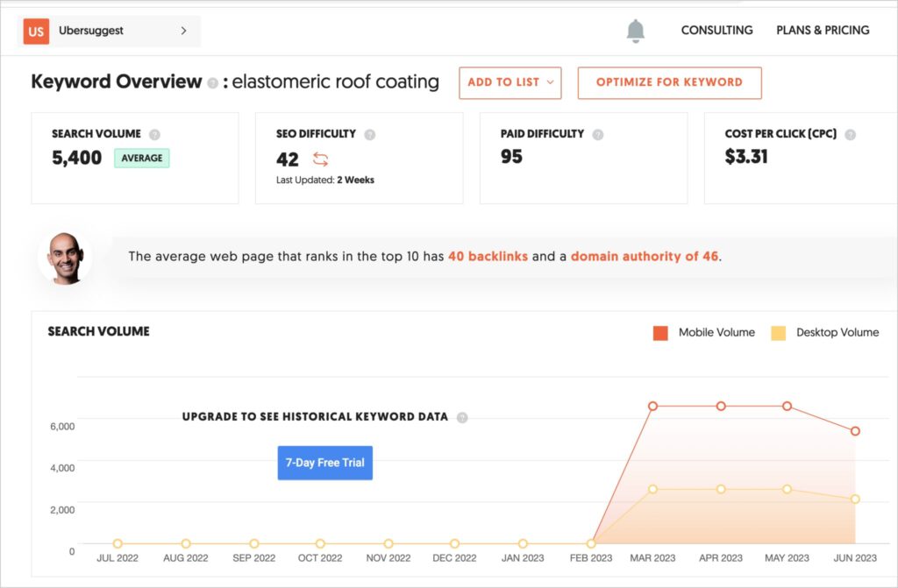Screen dimensions: 898x588
Task: Click the SEO Difficulty help icon
Action: [x=369, y=133]
